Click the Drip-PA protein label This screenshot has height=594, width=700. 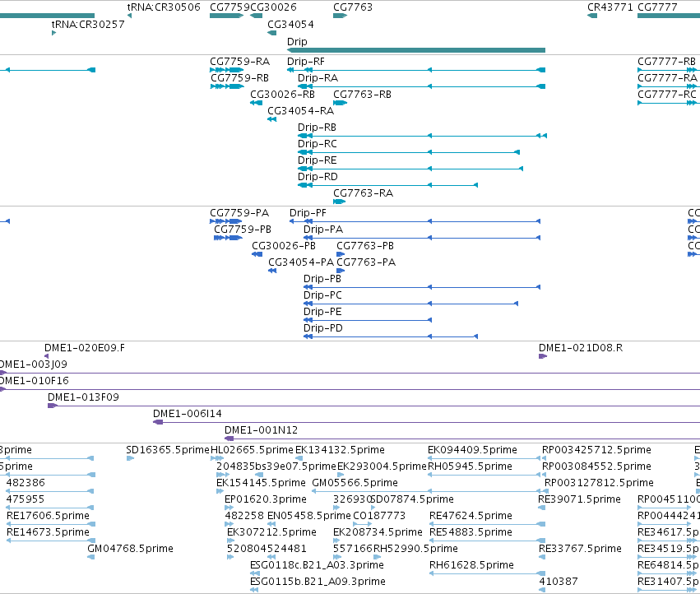tap(323, 230)
